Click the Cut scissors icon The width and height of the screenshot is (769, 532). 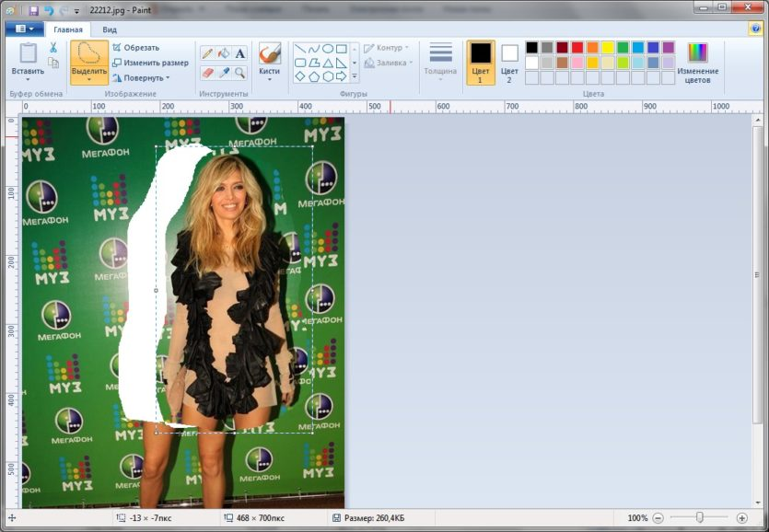pyautogui.click(x=53, y=47)
